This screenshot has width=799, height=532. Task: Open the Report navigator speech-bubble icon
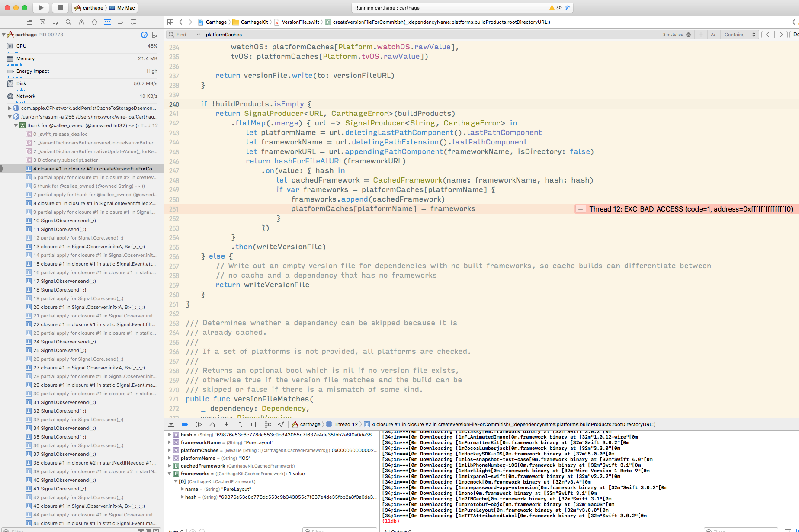pos(133,22)
